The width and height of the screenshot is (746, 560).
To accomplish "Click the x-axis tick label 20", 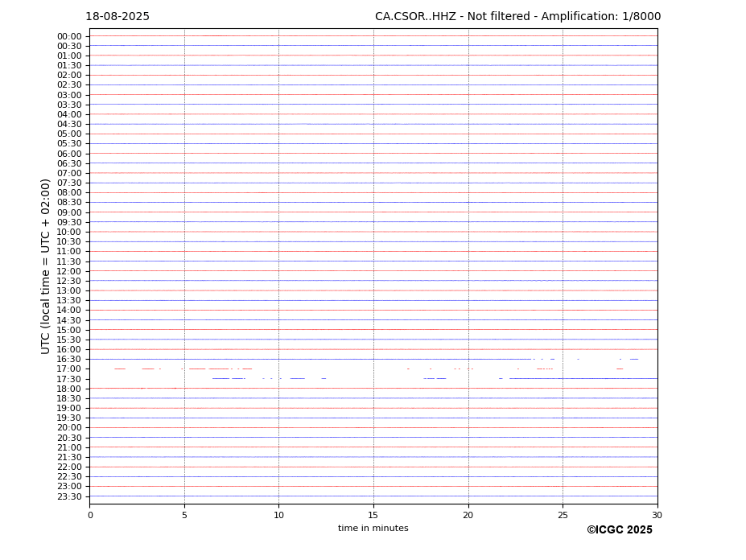I will 468,515.
